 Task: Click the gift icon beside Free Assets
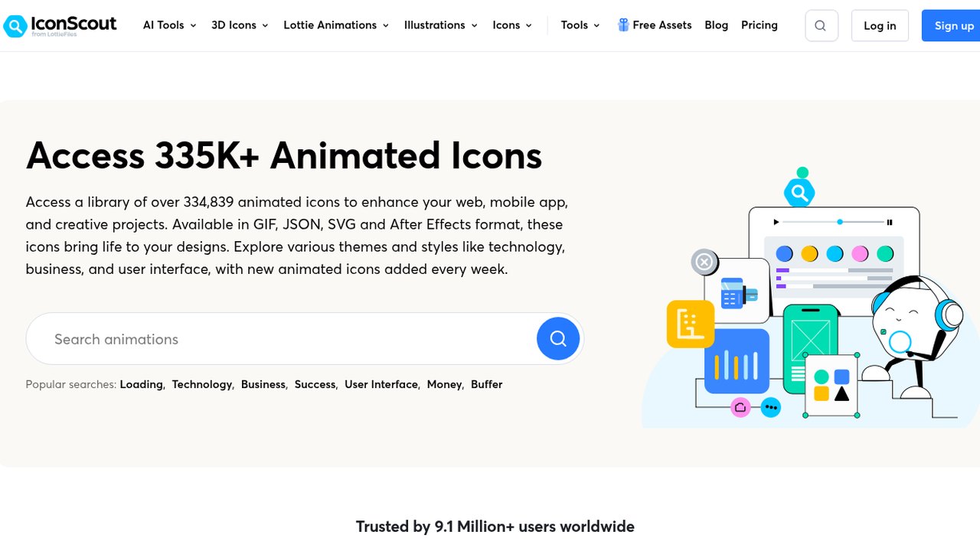point(623,25)
